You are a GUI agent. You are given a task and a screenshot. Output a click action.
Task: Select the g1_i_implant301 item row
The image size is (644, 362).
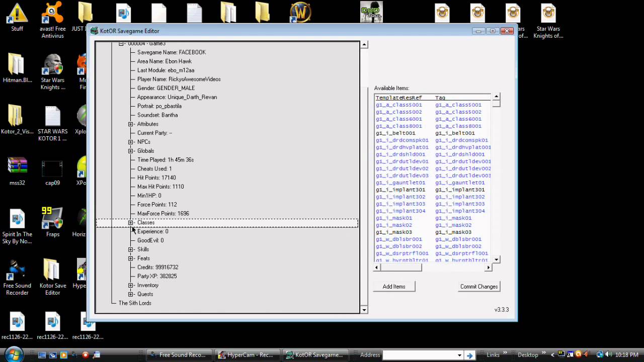point(432,190)
